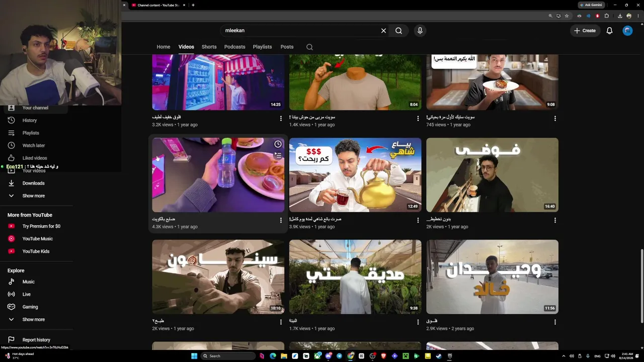
Task: Open the Posts tab
Action: [x=287, y=47]
